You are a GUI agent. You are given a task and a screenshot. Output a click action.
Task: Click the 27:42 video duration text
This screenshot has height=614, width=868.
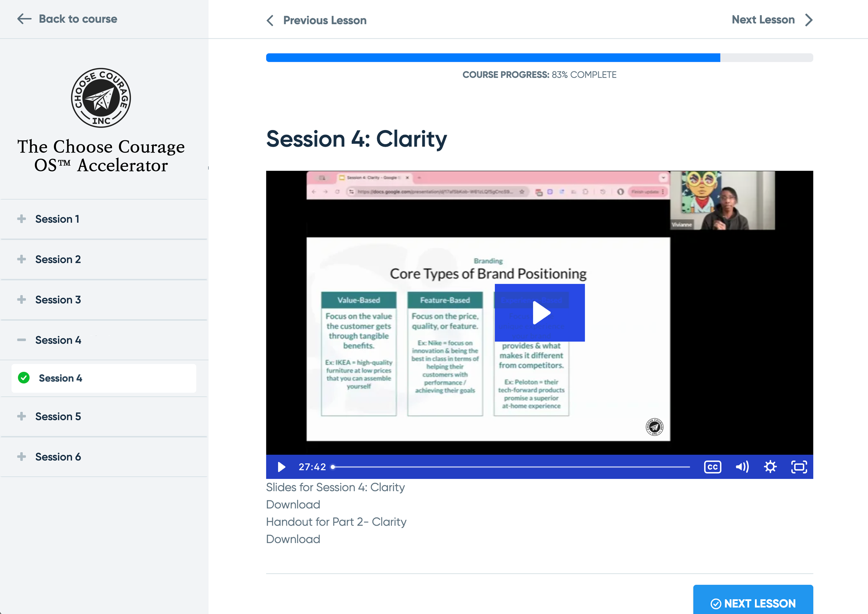[312, 467]
